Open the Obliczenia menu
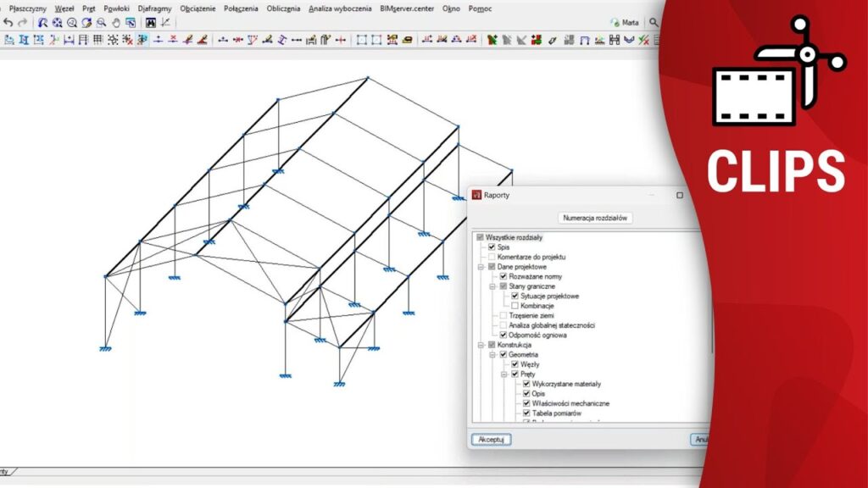 click(281, 8)
